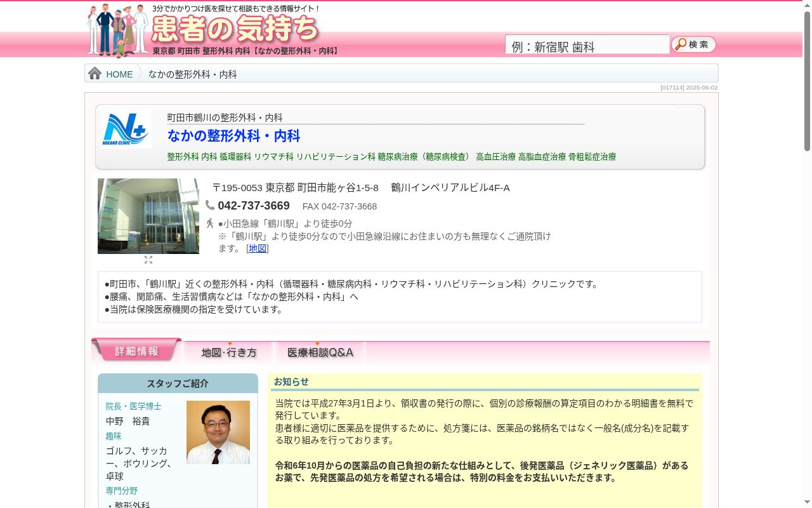The width and height of the screenshot is (812, 508).
Task: Enlarge the clinic building photo
Action: pos(148,216)
